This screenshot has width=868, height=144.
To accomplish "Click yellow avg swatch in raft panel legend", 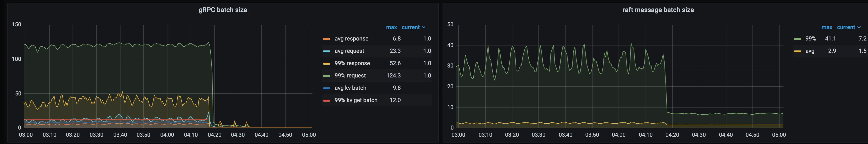I will tap(797, 51).
